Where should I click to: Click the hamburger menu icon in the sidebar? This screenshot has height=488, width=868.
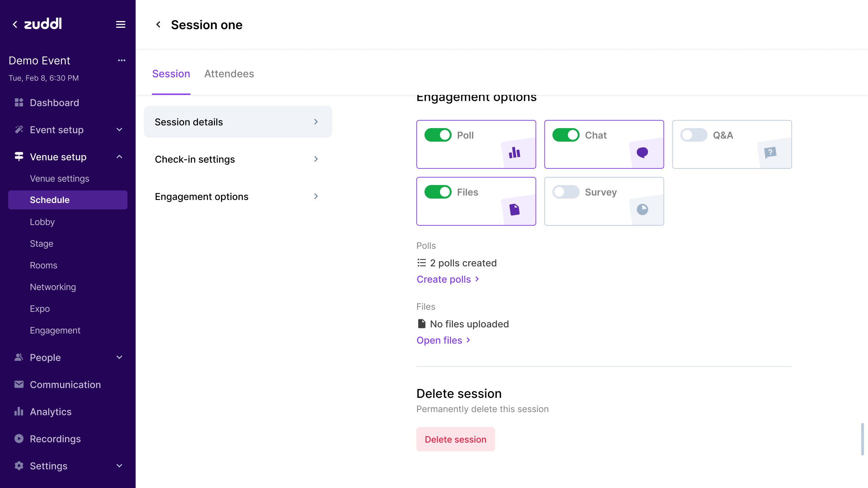121,24
